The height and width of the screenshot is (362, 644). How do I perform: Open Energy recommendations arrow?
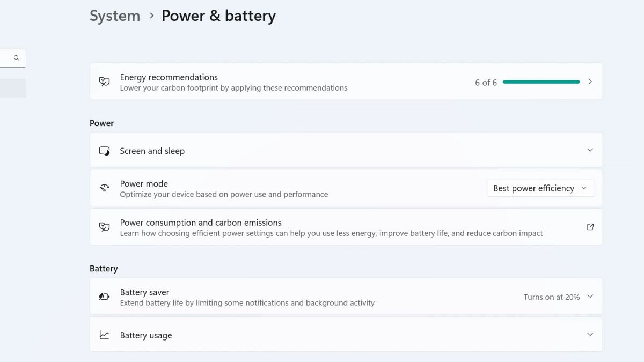(590, 82)
